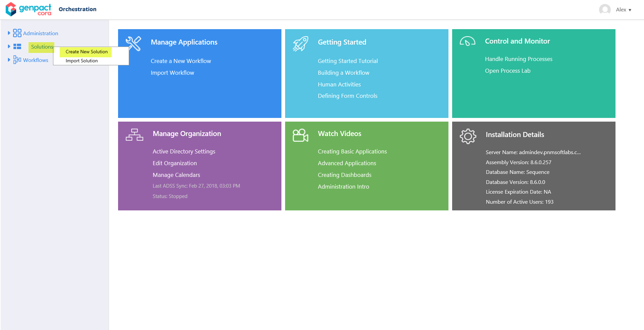Click the Installation Details heading

coord(515,135)
